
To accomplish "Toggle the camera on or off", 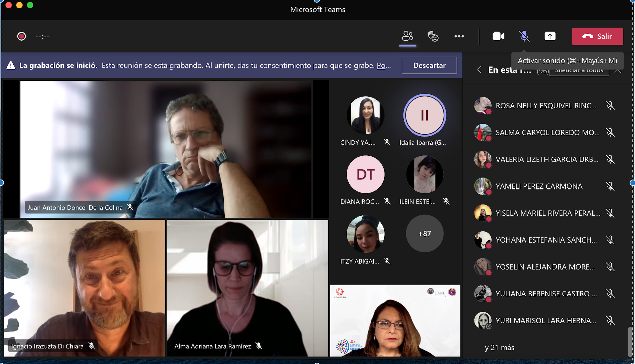I will [498, 36].
